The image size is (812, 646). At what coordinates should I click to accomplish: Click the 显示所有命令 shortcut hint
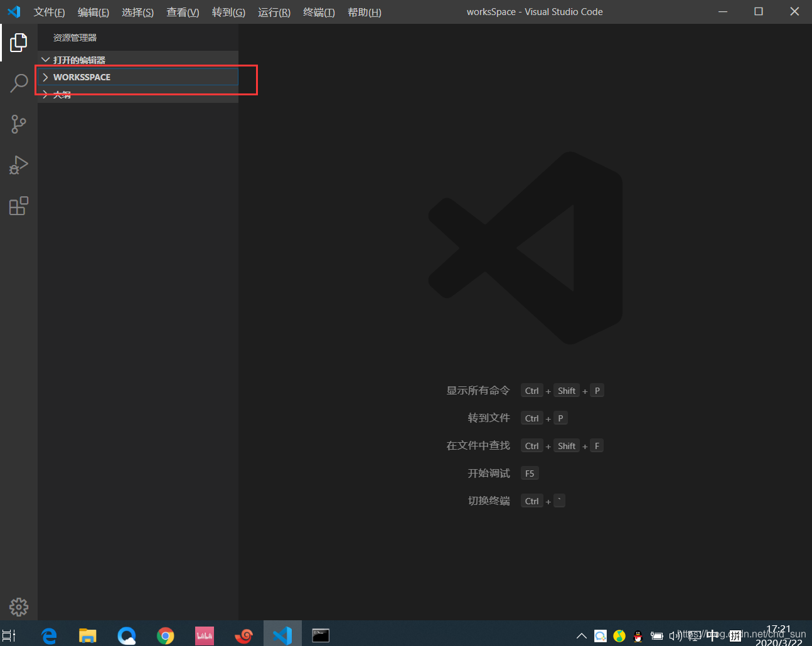(478, 390)
